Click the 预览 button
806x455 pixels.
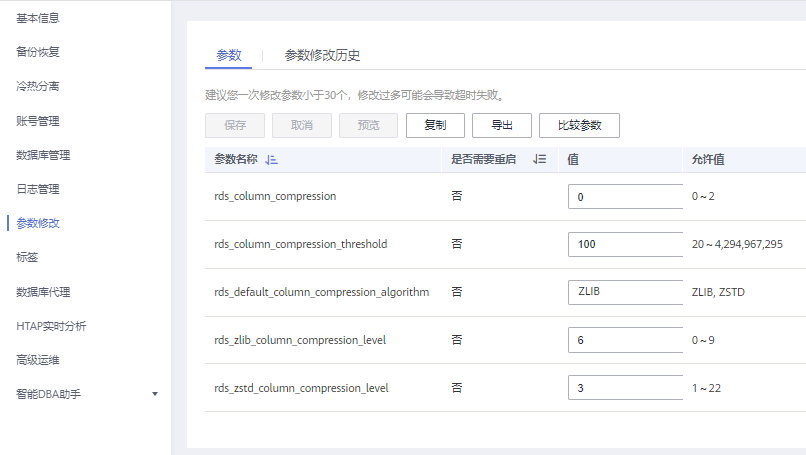coord(368,125)
